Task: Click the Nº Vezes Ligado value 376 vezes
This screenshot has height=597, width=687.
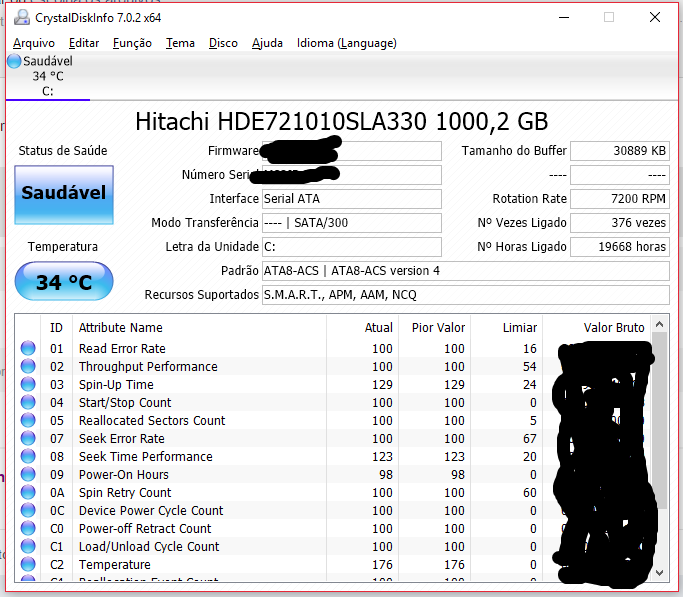Action: pyautogui.click(x=620, y=223)
